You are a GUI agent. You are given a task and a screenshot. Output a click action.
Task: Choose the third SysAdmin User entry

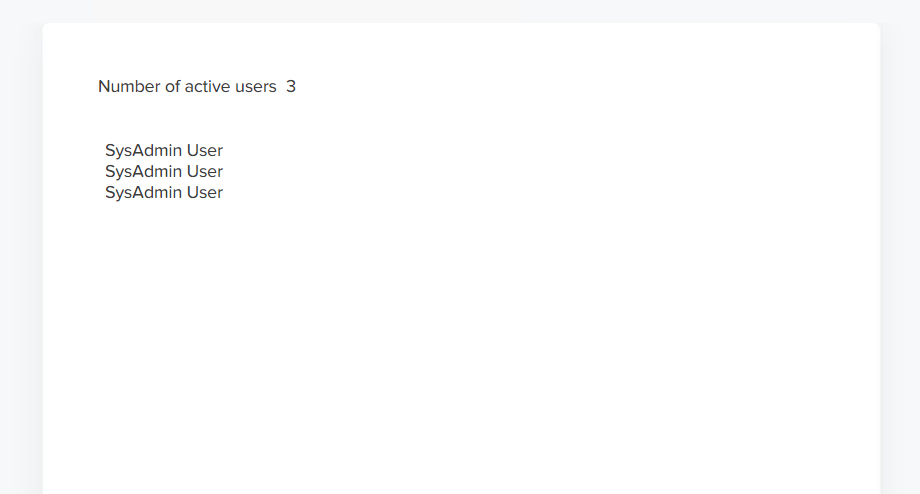pyautogui.click(x=164, y=193)
